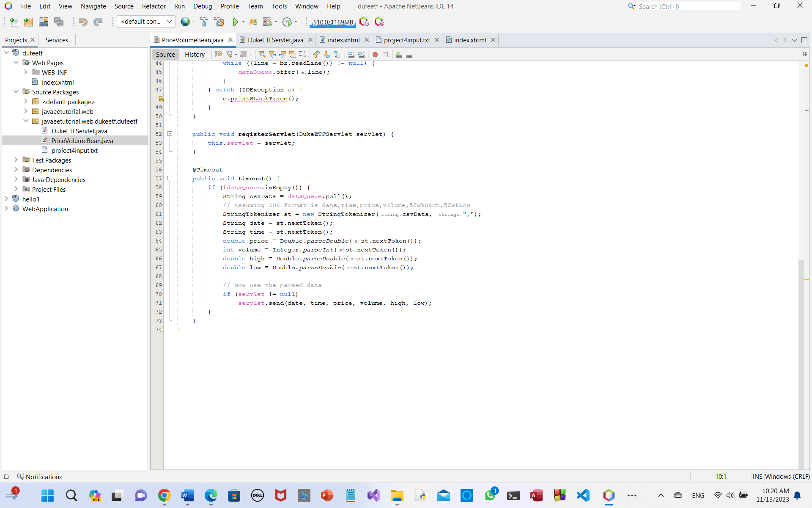Image resolution: width=812 pixels, height=508 pixels.
Task: Jump to previous bookmark with up-arrow icon
Action: (x=316, y=54)
